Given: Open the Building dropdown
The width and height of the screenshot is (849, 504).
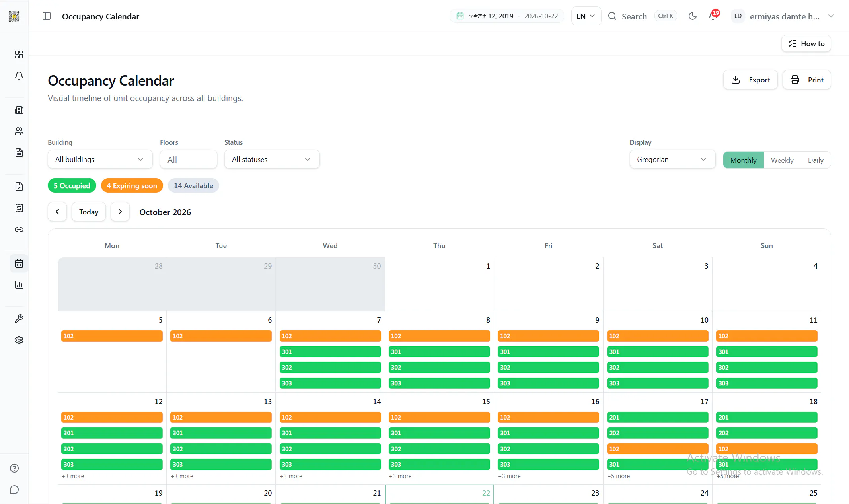Looking at the screenshot, I should tap(100, 159).
